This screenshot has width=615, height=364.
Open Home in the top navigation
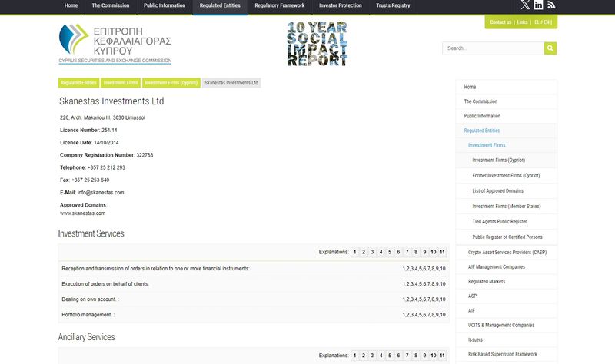[x=71, y=5]
